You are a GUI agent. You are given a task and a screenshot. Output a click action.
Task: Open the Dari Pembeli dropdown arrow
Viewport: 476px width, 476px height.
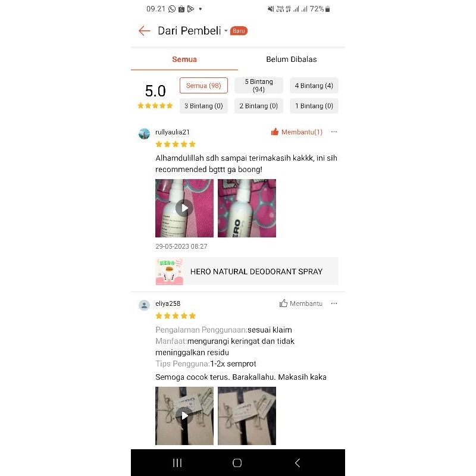pyautogui.click(x=226, y=31)
